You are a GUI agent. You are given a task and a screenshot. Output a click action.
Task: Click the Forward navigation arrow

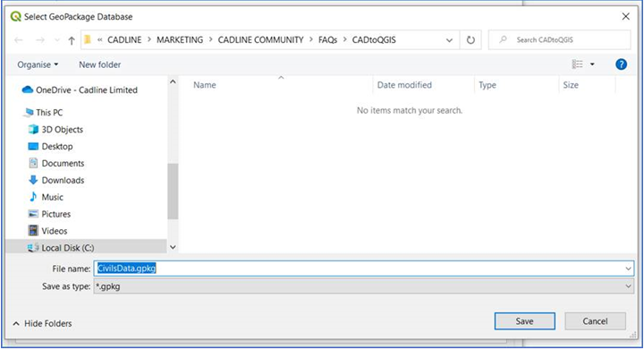pyautogui.click(x=40, y=40)
